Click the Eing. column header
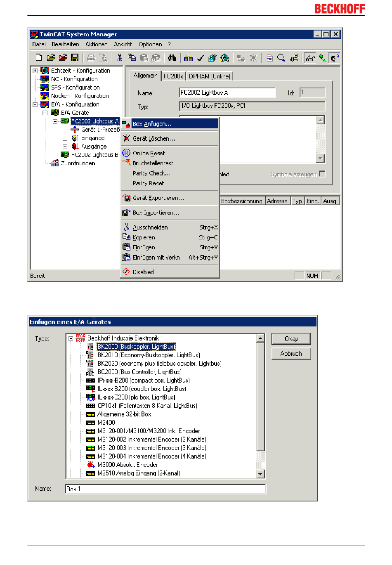 pos(313,201)
